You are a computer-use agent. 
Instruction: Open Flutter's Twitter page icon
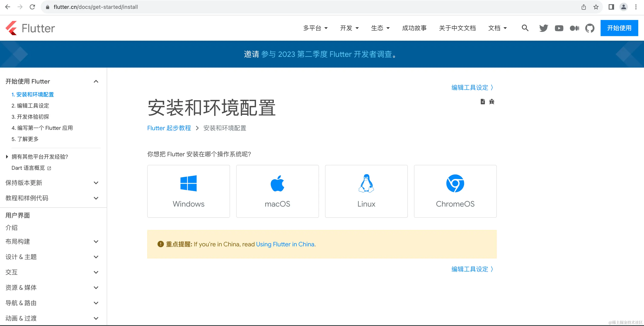click(543, 28)
